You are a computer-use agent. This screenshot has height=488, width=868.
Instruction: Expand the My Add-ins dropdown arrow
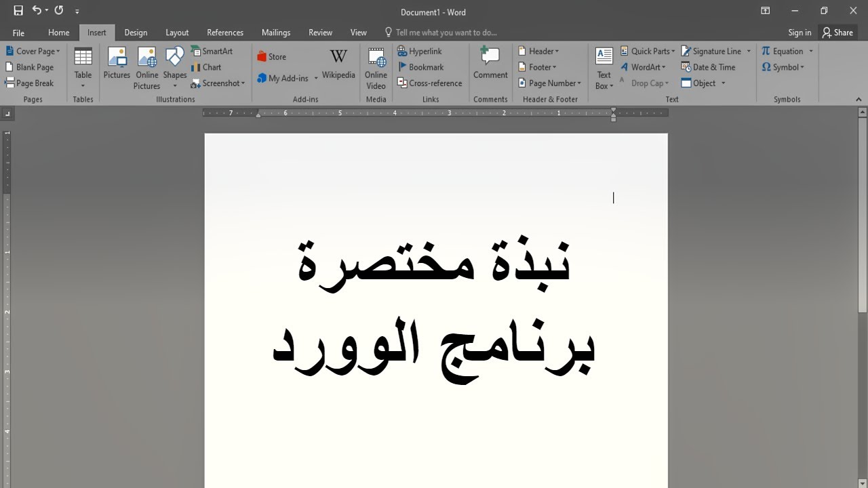tap(316, 79)
